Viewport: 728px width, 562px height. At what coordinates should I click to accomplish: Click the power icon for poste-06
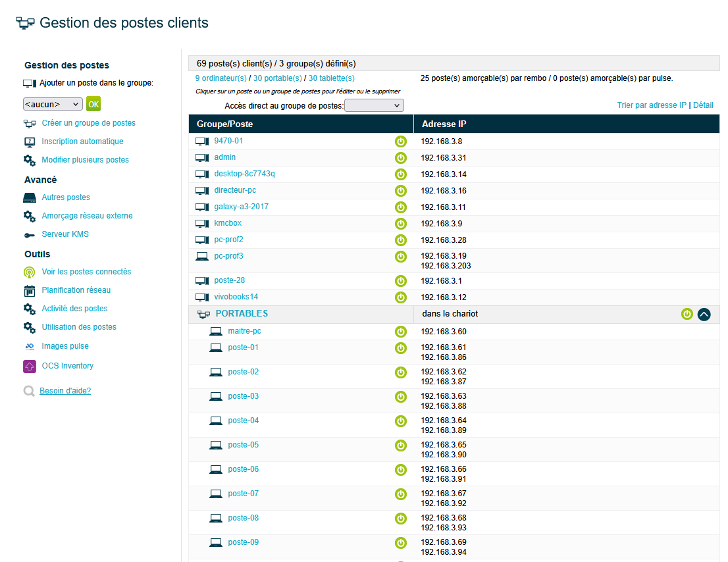pyautogui.click(x=401, y=470)
